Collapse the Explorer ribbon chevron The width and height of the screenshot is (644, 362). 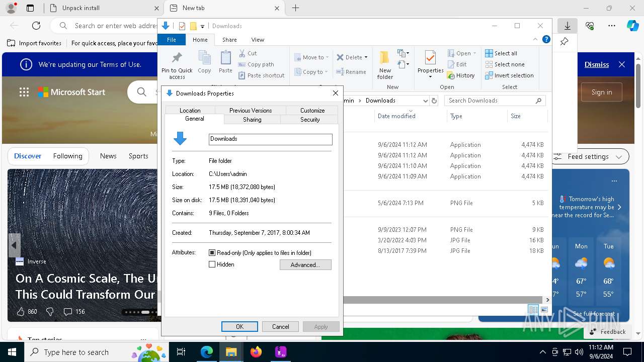click(x=535, y=39)
